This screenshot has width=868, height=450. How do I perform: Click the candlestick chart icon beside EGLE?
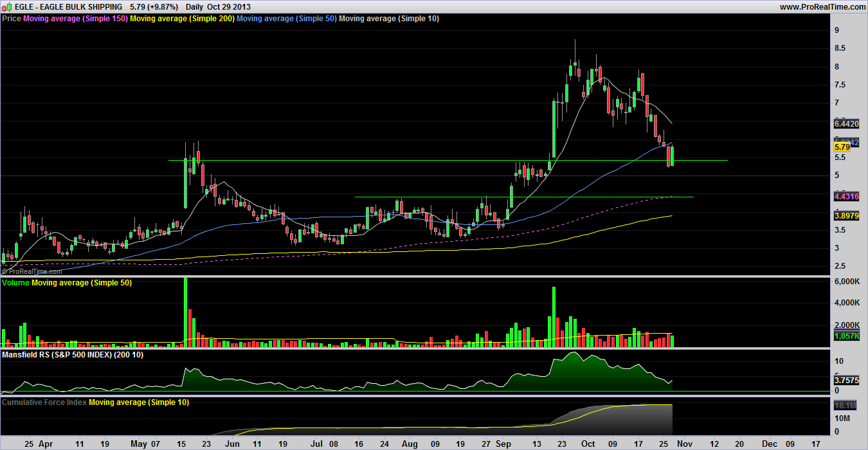click(6, 6)
